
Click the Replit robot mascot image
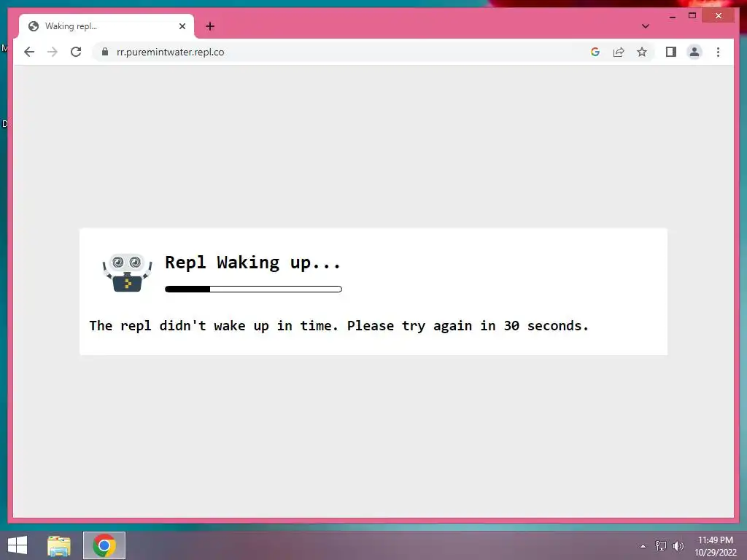point(127,273)
